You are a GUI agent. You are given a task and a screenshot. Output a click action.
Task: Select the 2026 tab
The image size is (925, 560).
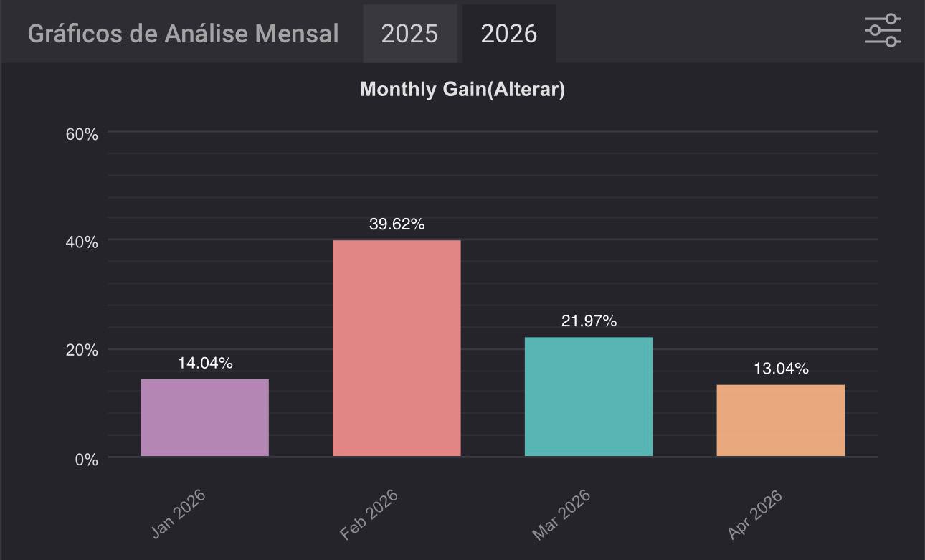(508, 34)
